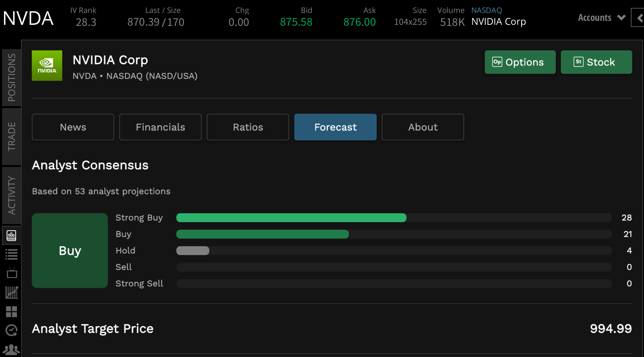Select the Buy consensus box
Viewport: 644px width, 357px height.
pos(70,251)
